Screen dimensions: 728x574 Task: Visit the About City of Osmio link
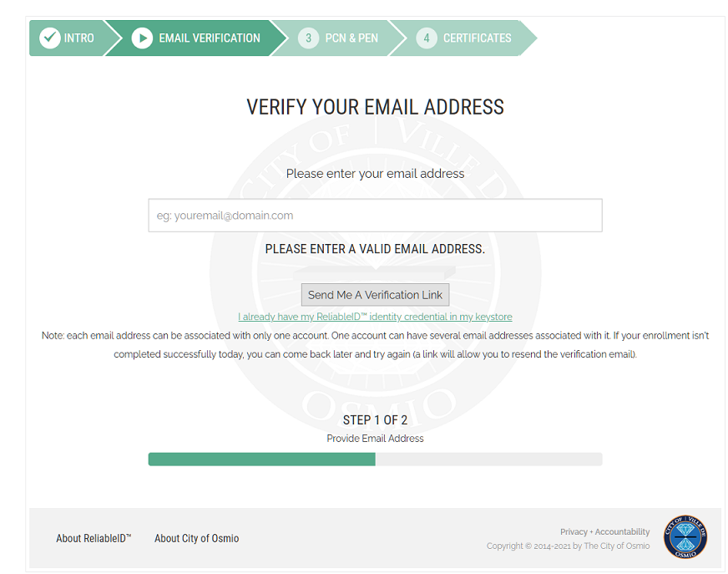click(x=196, y=538)
